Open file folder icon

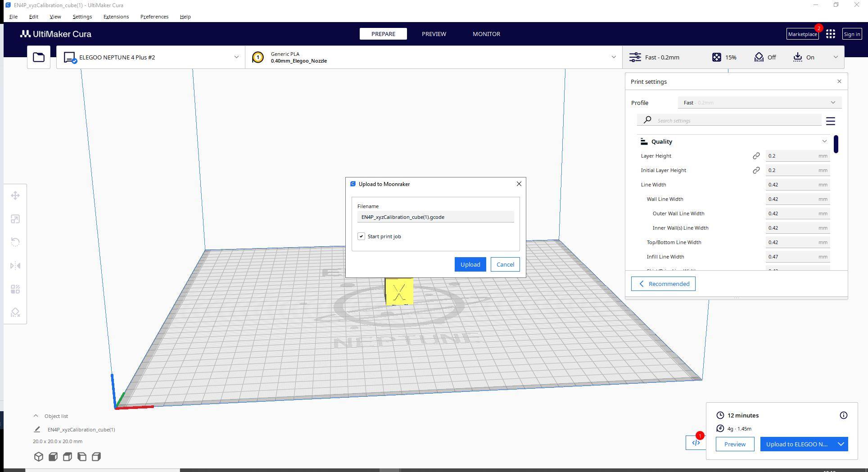point(39,57)
